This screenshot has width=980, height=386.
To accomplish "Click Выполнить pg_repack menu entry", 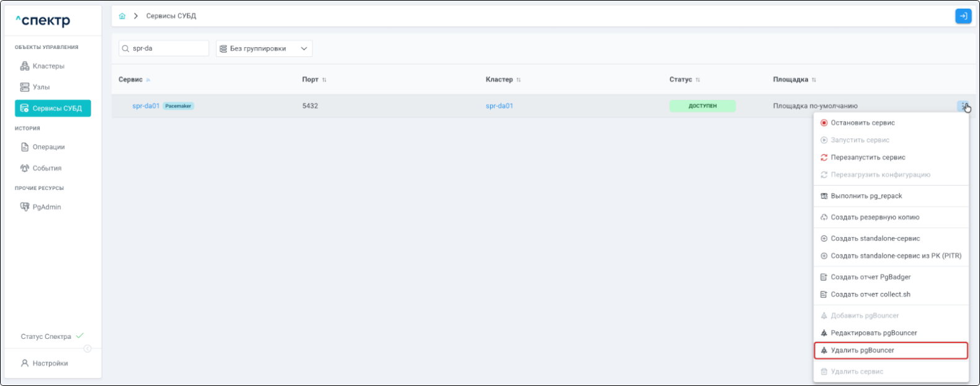I will [x=866, y=196].
